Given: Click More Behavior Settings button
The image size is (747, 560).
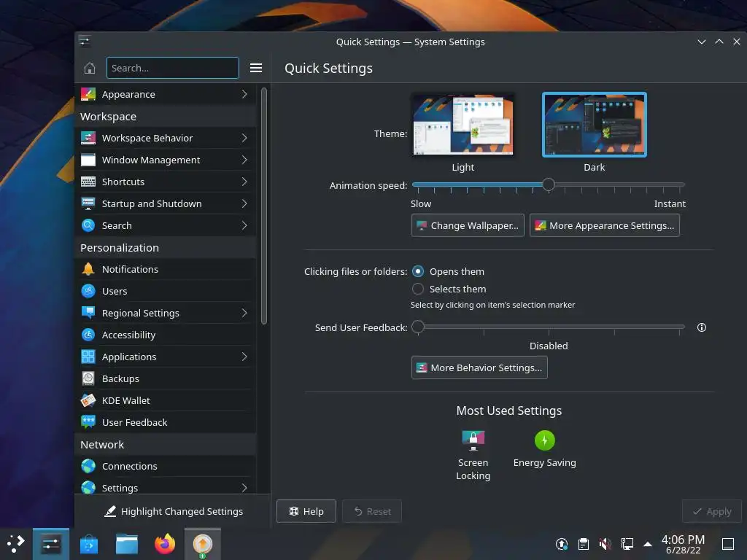Looking at the screenshot, I should (479, 367).
